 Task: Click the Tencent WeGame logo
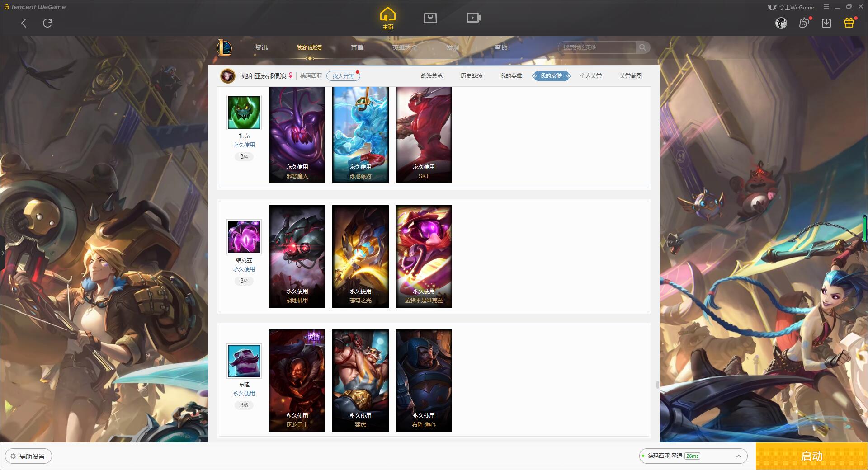[35, 7]
